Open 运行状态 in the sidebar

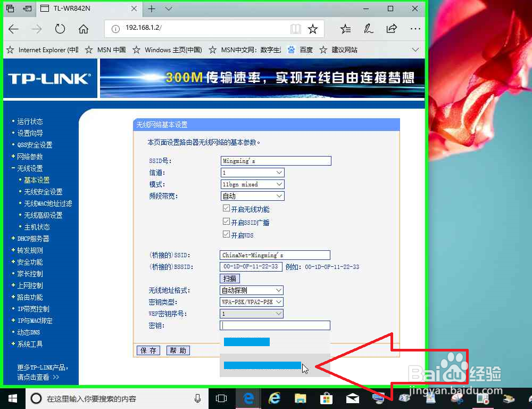pyautogui.click(x=30, y=121)
